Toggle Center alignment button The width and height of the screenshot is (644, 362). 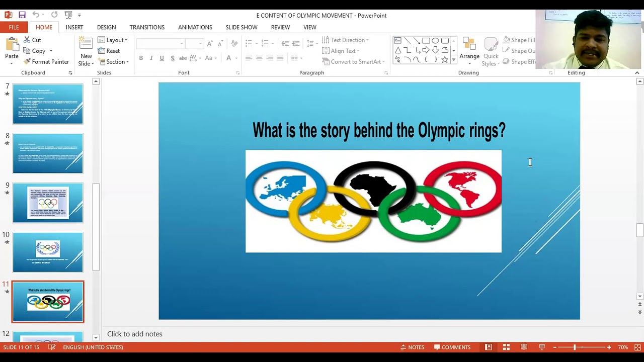point(259,58)
